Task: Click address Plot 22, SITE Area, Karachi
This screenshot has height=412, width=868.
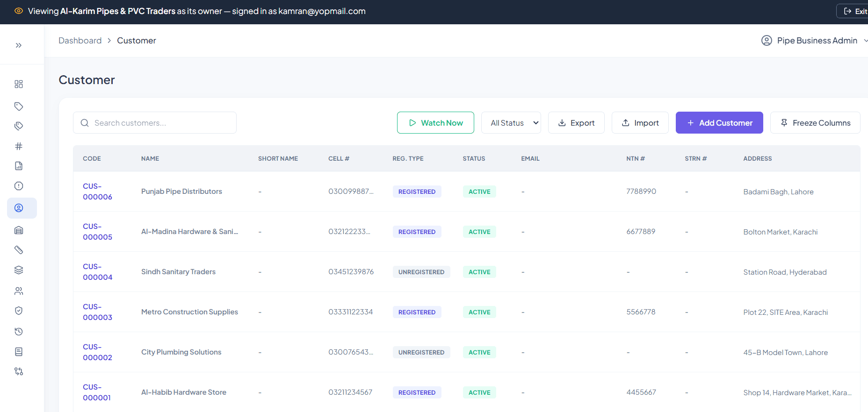Action: coord(785,313)
